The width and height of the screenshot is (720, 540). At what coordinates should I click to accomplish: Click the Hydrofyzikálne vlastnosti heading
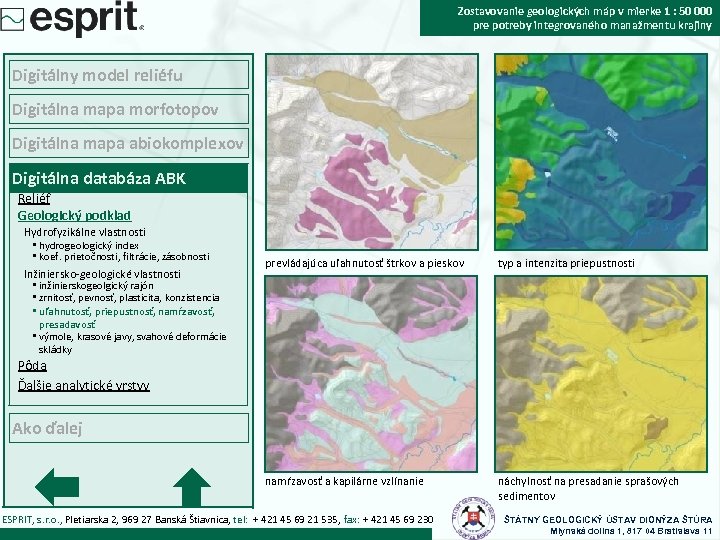pyautogui.click(x=85, y=232)
